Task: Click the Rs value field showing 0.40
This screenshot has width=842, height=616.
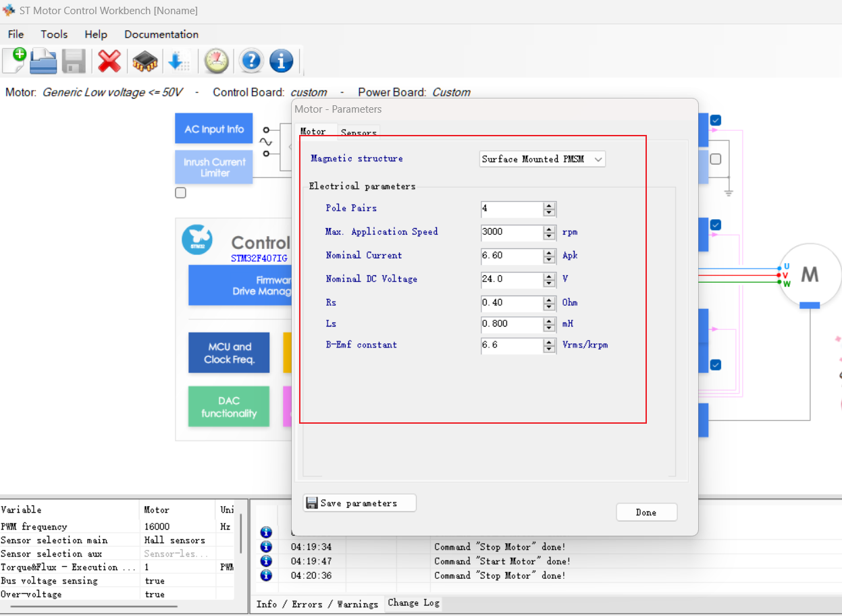Action: point(512,304)
